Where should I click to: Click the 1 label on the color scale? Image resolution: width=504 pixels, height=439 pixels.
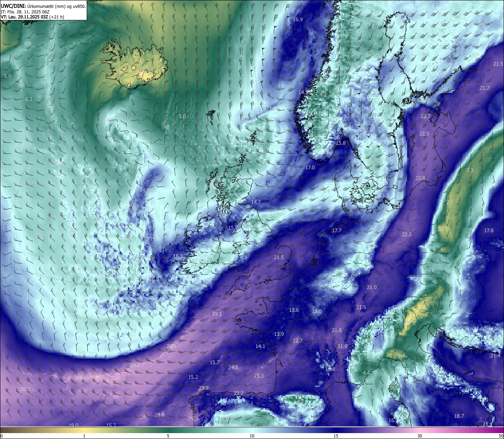[x=84, y=436]
